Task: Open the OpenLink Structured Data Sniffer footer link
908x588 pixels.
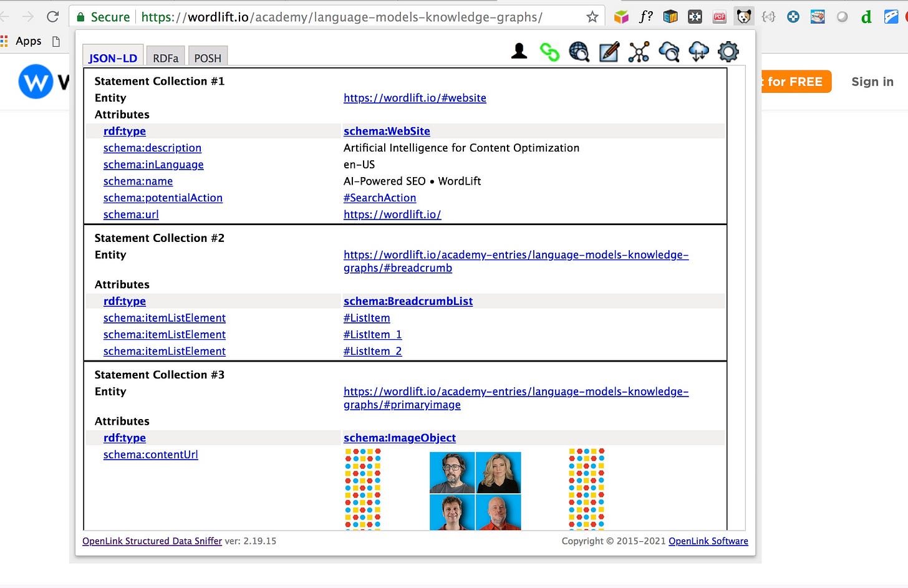Action: point(152,541)
